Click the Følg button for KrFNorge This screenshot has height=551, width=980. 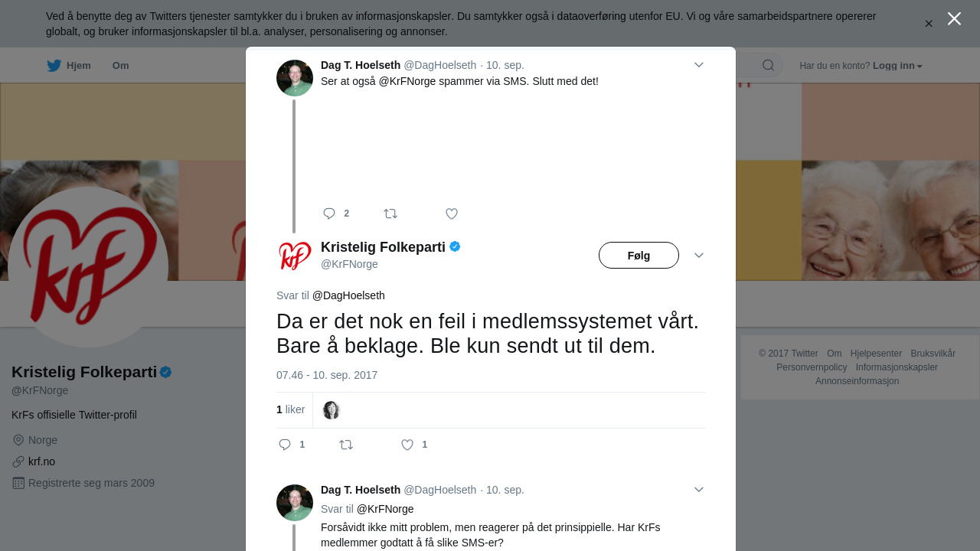pos(639,256)
